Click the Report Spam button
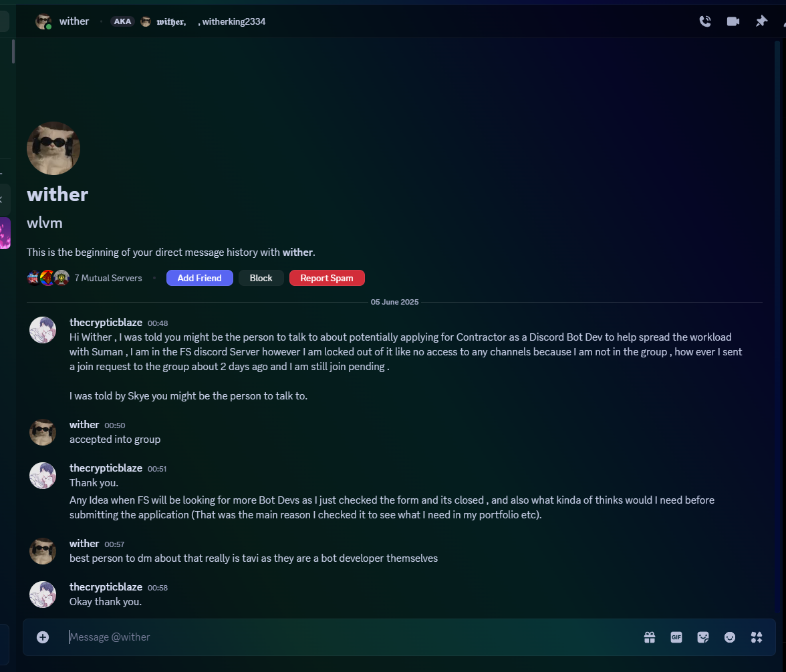 pyautogui.click(x=327, y=278)
